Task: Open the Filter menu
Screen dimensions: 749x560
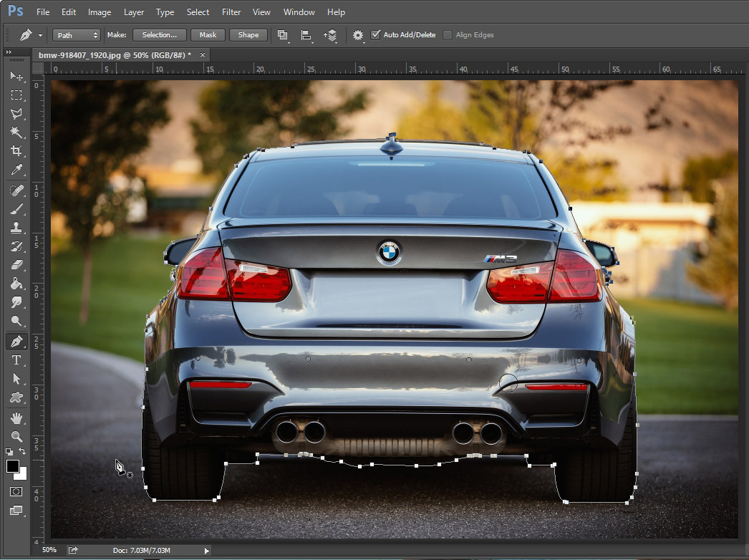Action: (x=231, y=12)
